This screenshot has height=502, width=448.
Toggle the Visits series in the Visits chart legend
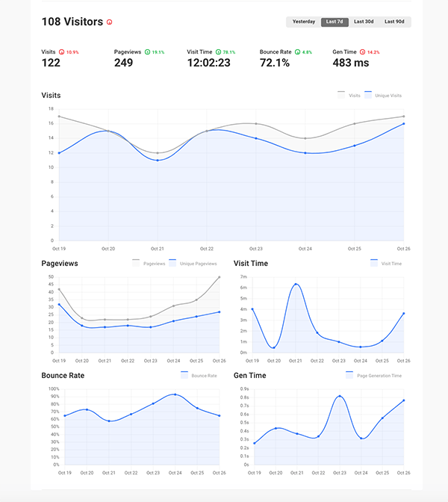(349, 96)
